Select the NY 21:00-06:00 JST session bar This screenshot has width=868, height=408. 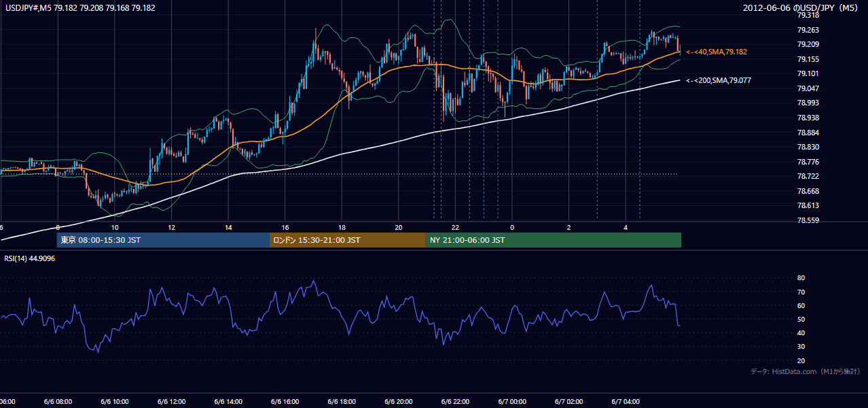pyautogui.click(x=554, y=240)
